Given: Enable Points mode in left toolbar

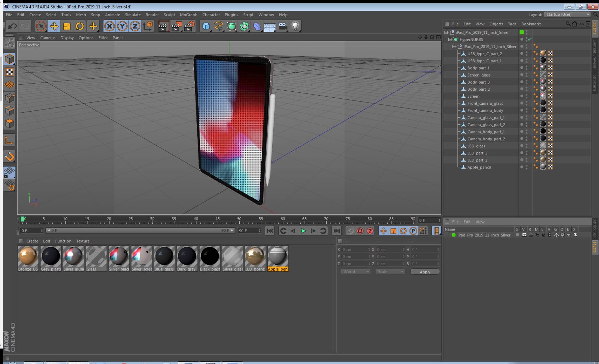Looking at the screenshot, I should [x=9, y=98].
